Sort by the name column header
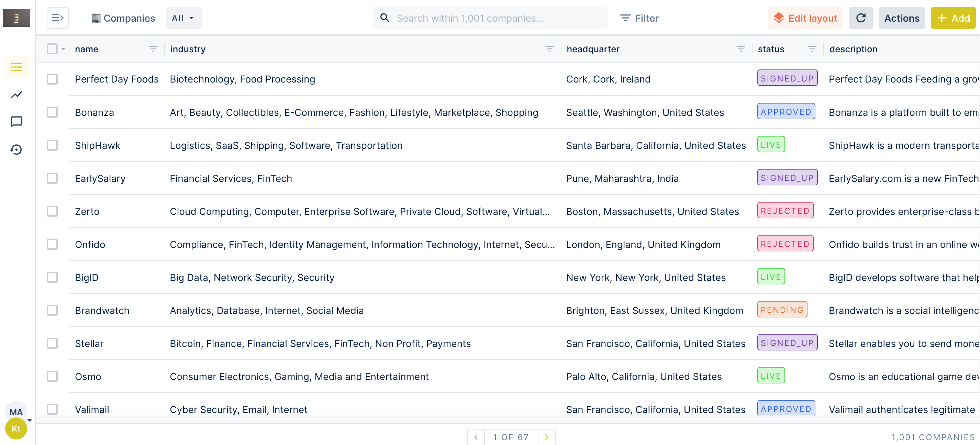The image size is (980, 445). click(x=87, y=49)
